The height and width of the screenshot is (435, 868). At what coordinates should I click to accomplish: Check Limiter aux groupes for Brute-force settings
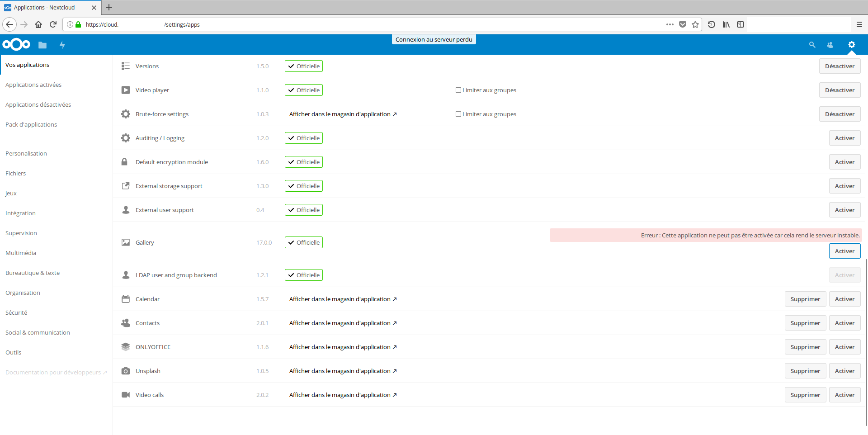(x=458, y=114)
